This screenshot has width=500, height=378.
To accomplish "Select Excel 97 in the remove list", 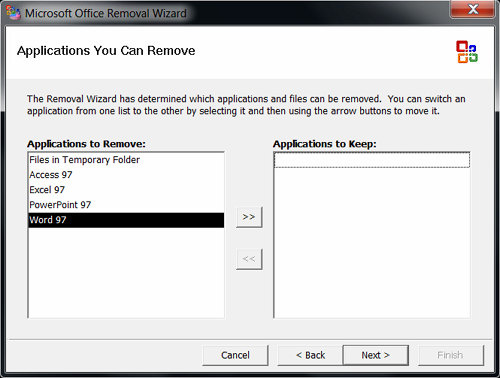I will (x=126, y=190).
